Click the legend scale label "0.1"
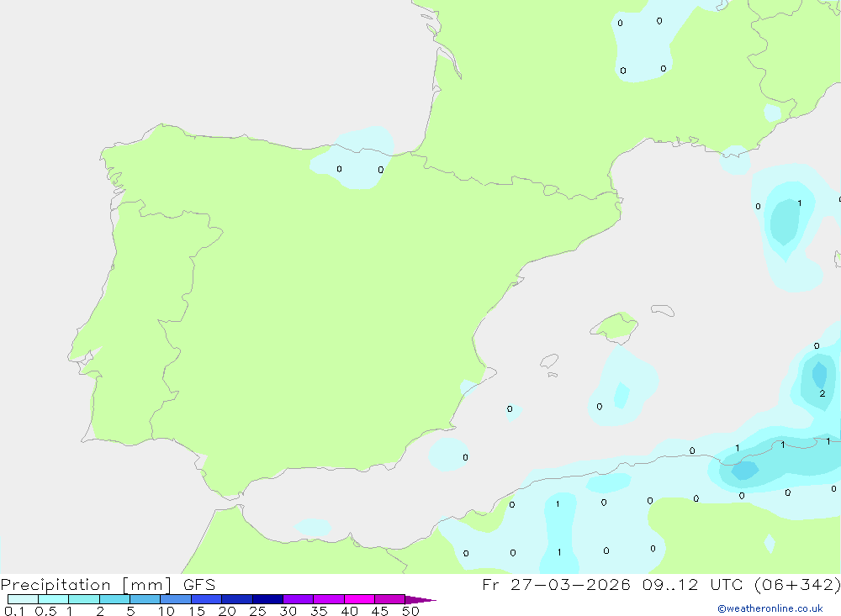Viewport: 841px width, 616px height. (14, 611)
